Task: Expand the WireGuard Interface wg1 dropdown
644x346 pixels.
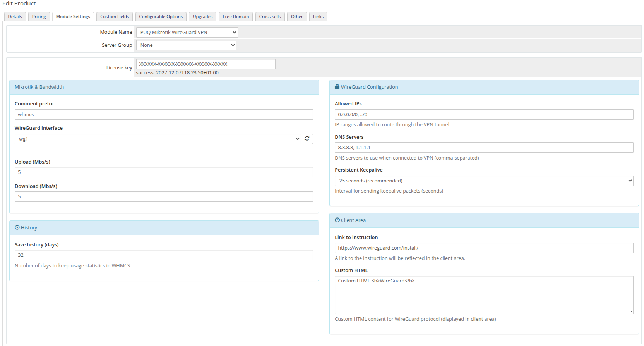Action: [158, 139]
